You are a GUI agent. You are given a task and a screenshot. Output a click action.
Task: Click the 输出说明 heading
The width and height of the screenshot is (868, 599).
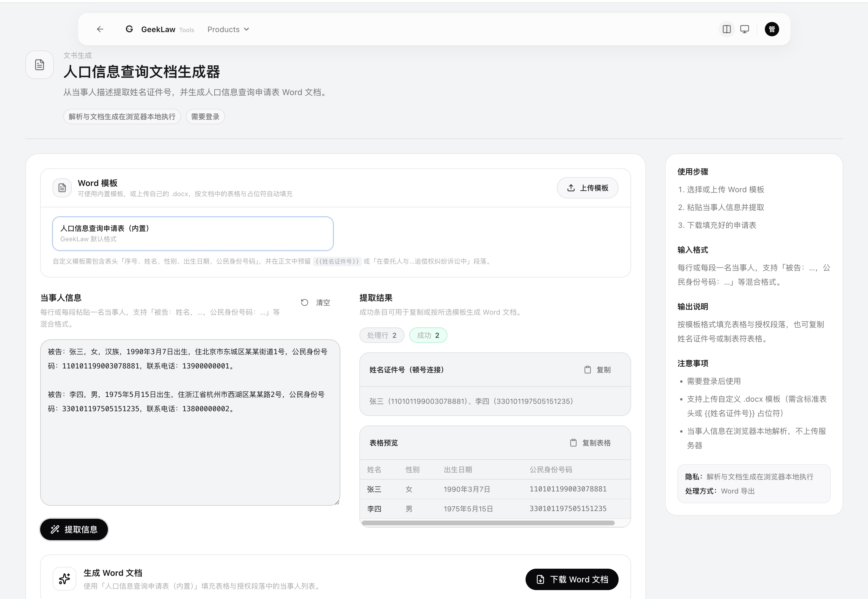pos(693,307)
